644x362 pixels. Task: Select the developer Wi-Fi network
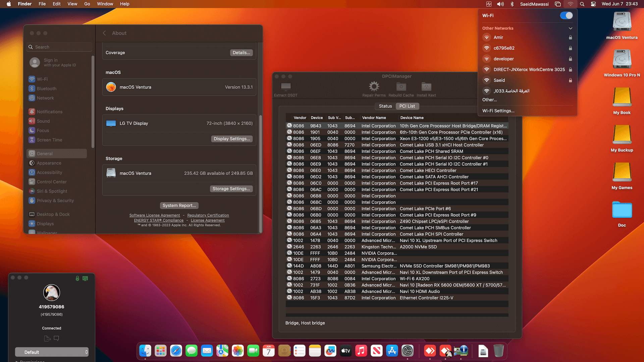pyautogui.click(x=527, y=59)
